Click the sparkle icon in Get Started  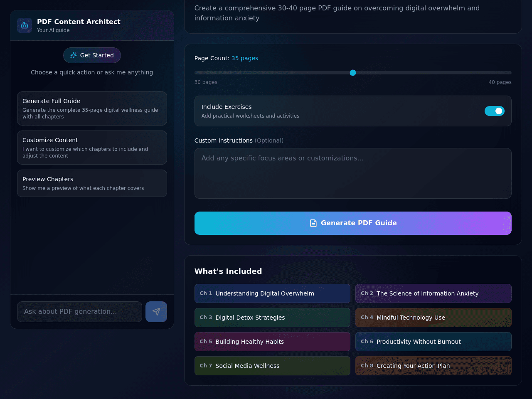(74, 55)
